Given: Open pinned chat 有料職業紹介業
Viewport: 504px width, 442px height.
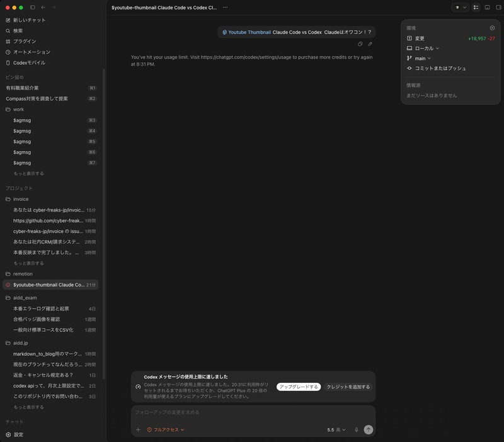Looking at the screenshot, I should [x=52, y=88].
